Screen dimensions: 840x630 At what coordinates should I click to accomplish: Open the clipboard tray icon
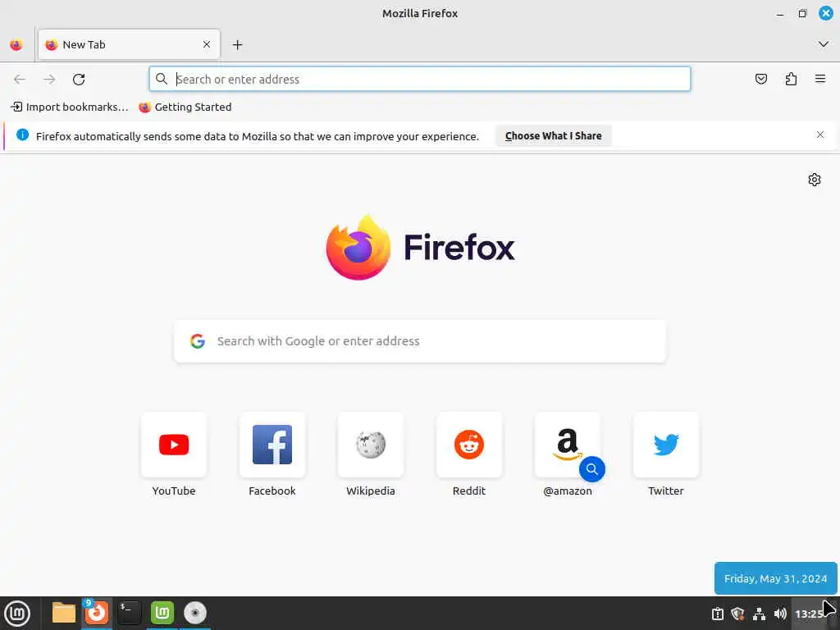[x=717, y=614]
